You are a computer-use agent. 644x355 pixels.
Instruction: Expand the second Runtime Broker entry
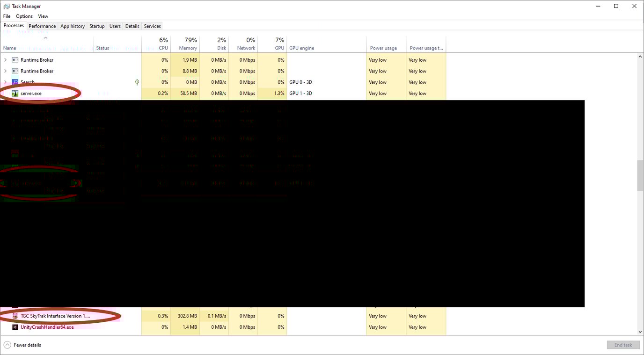pyautogui.click(x=5, y=71)
